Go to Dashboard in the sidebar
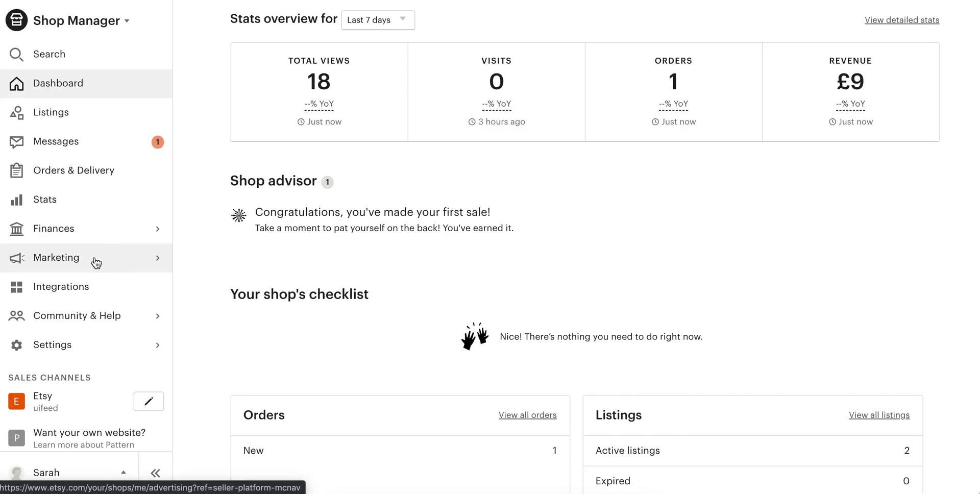This screenshot has width=980, height=494. point(58,83)
